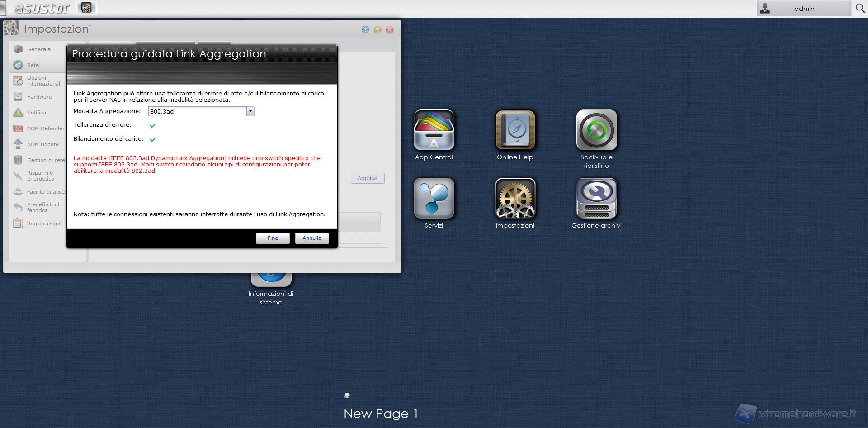
Task: Select Hardware in the settings sidebar
Action: 39,97
